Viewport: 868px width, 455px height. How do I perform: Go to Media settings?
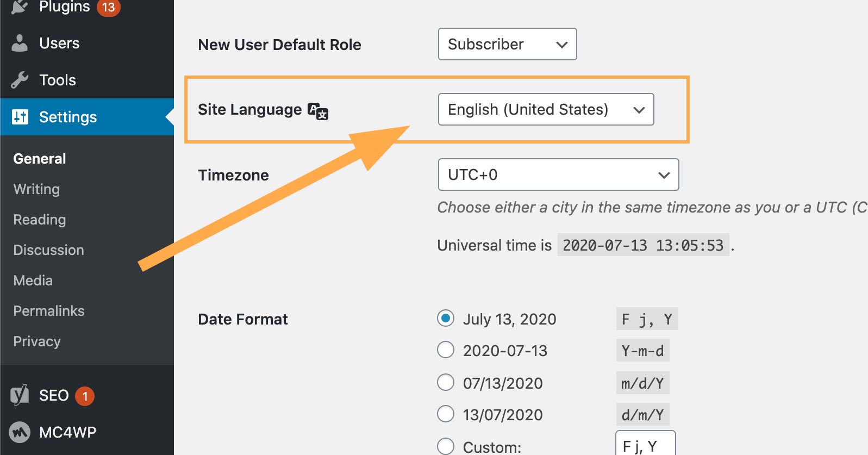click(33, 281)
